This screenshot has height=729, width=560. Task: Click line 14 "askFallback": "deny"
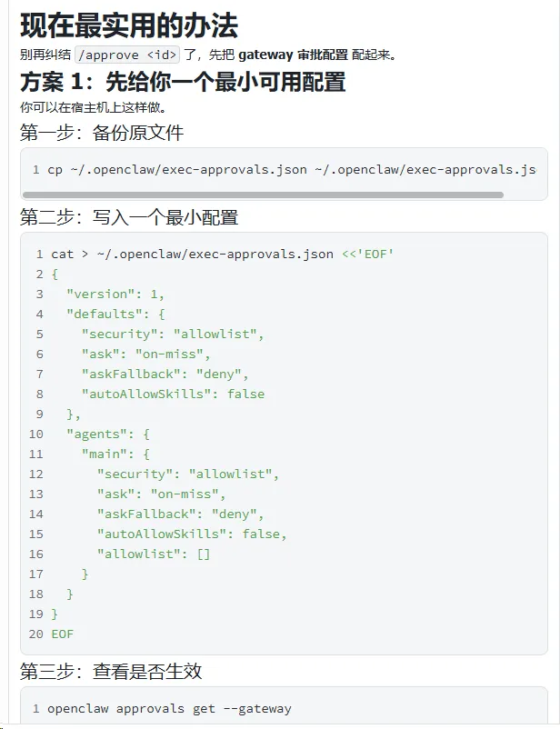click(x=181, y=514)
